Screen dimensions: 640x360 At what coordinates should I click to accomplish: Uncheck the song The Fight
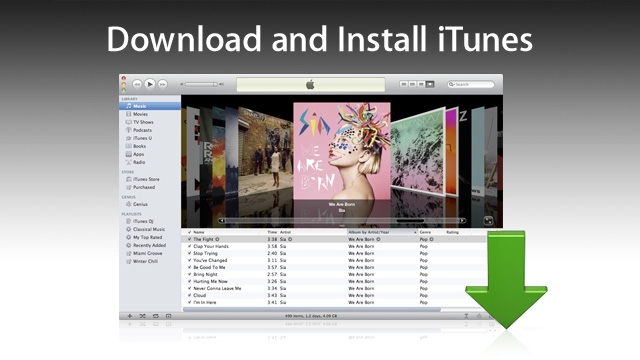pos(189,239)
